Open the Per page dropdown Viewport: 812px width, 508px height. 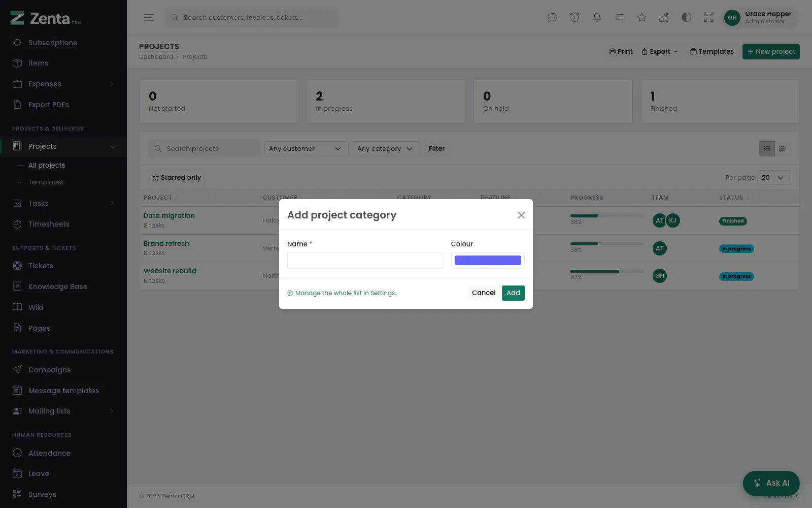(774, 178)
